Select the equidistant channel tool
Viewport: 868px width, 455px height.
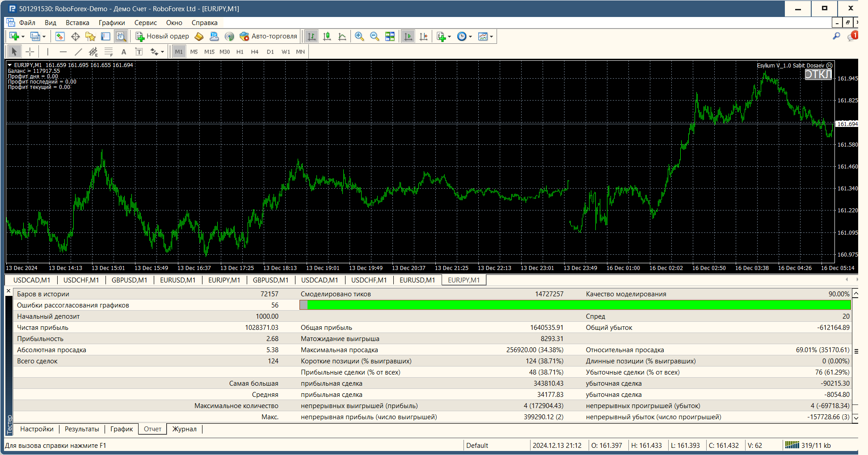93,52
